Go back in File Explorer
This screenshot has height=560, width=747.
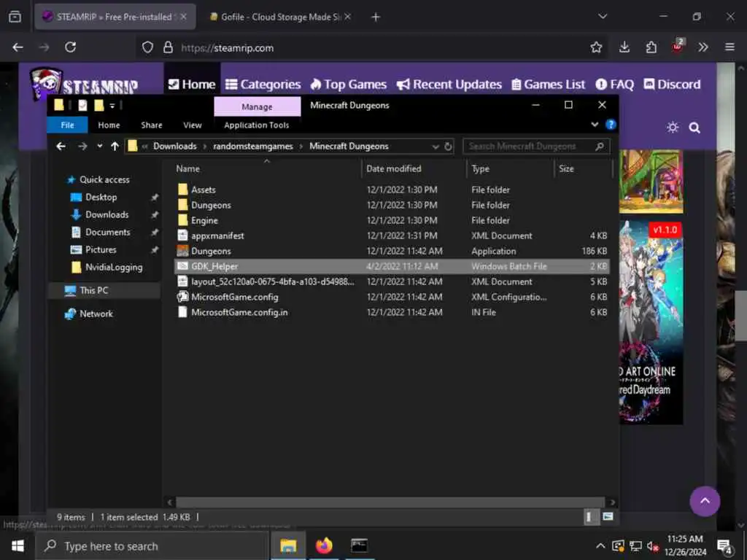point(61,146)
